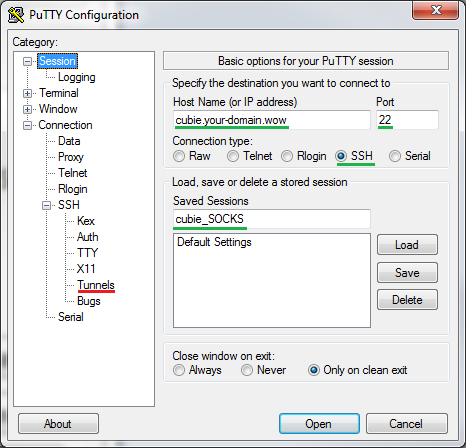Select the Logging category

(77, 77)
